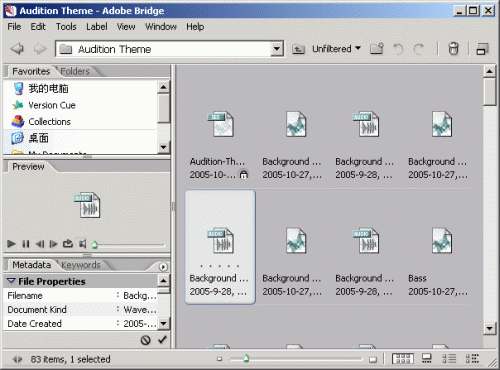The image size is (500, 370).
Task: Open the Window menu
Action: (x=161, y=27)
